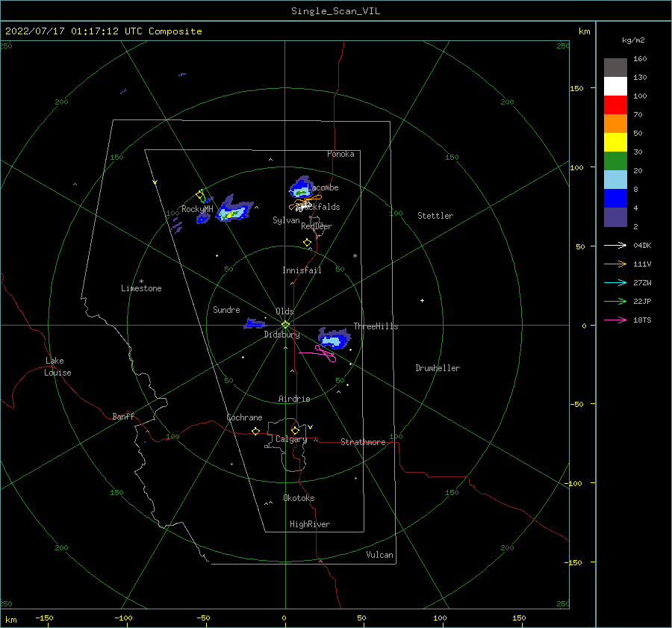Click the Ponoka city label
Image resolution: width=672 pixels, height=628 pixels.
tap(340, 154)
